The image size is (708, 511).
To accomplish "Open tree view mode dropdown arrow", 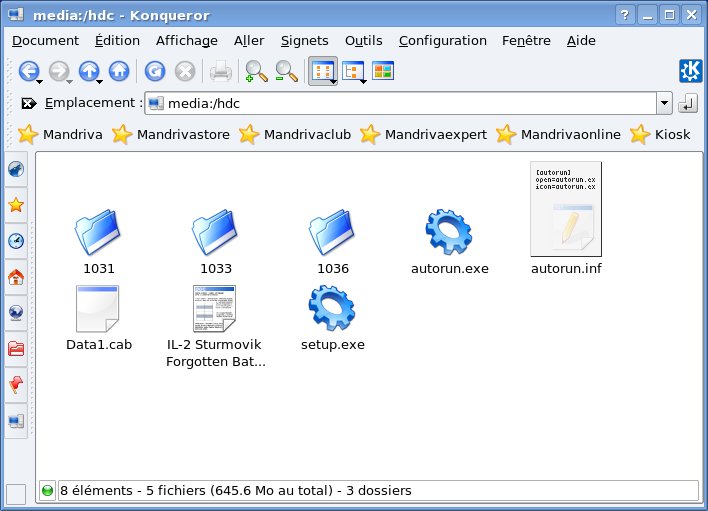I will pyautogui.click(x=363, y=82).
